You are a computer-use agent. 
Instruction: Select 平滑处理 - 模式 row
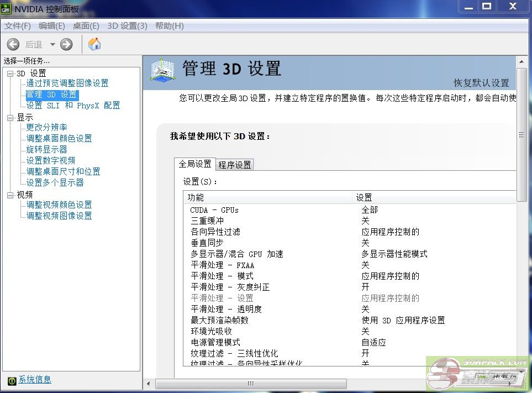point(350,276)
